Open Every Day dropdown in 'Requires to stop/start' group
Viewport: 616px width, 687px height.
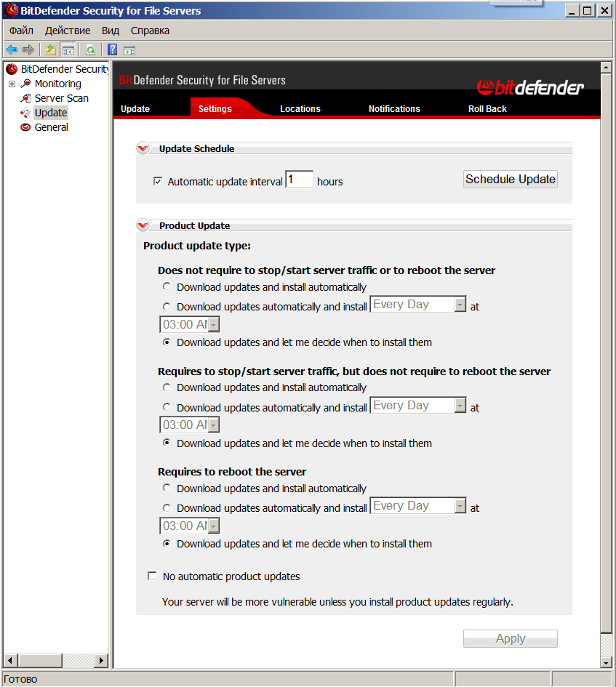tap(418, 405)
